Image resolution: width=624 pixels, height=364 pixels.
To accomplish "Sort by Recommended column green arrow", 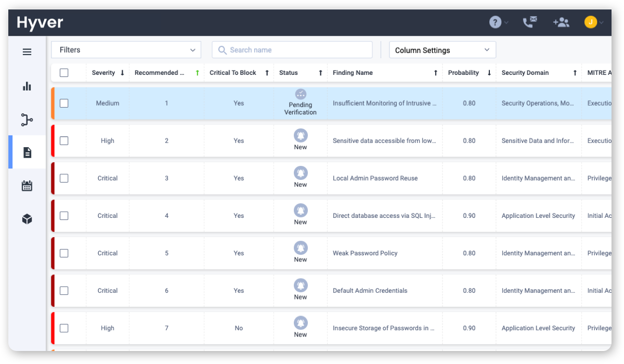I will [x=197, y=73].
